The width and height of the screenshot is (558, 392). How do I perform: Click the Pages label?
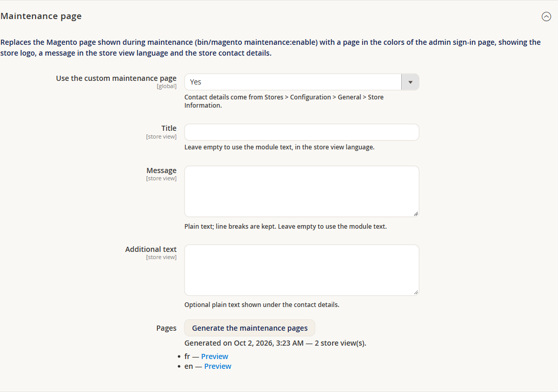pos(166,328)
